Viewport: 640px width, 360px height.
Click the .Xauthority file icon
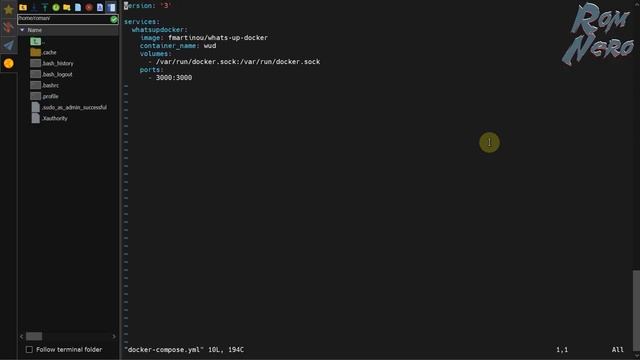[36, 118]
